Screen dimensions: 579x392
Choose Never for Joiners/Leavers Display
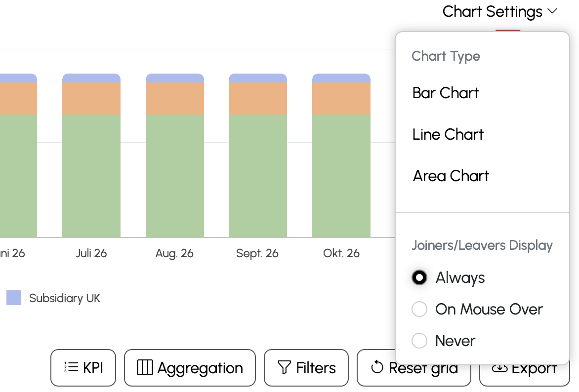[419, 341]
